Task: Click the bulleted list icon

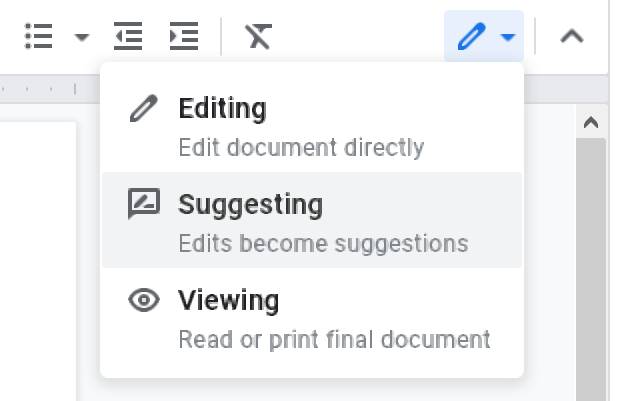Action: point(38,37)
